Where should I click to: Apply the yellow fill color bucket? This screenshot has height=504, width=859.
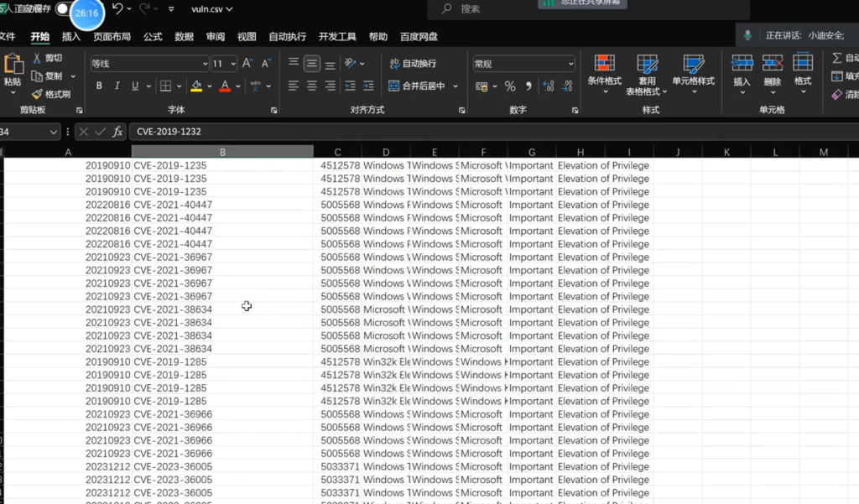point(196,86)
